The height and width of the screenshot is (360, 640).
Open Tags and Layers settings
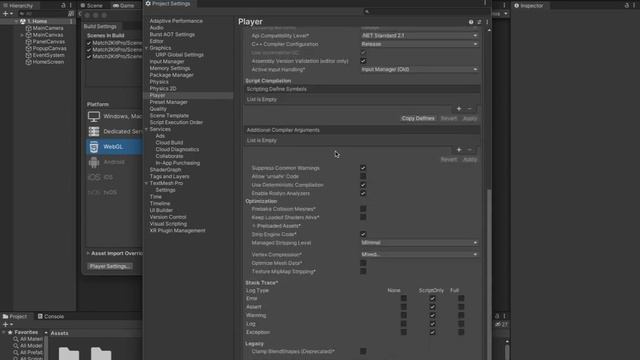[169, 176]
